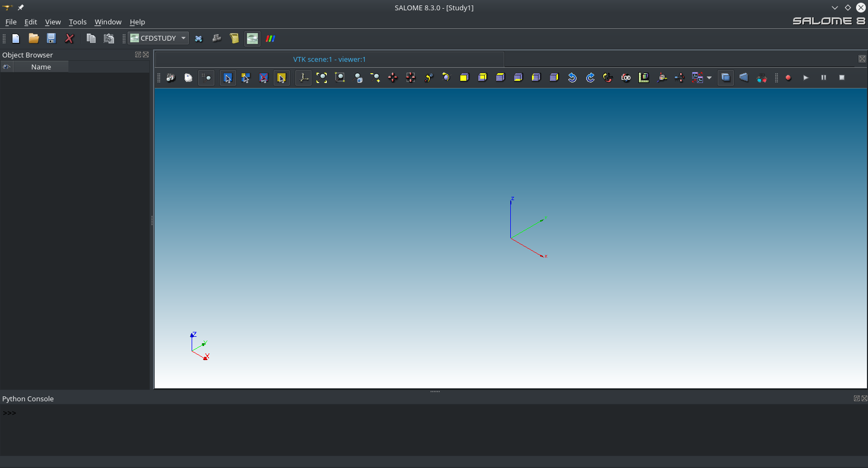Expand the synchronize view dropdown arrow
868x468 pixels.
pos(709,78)
